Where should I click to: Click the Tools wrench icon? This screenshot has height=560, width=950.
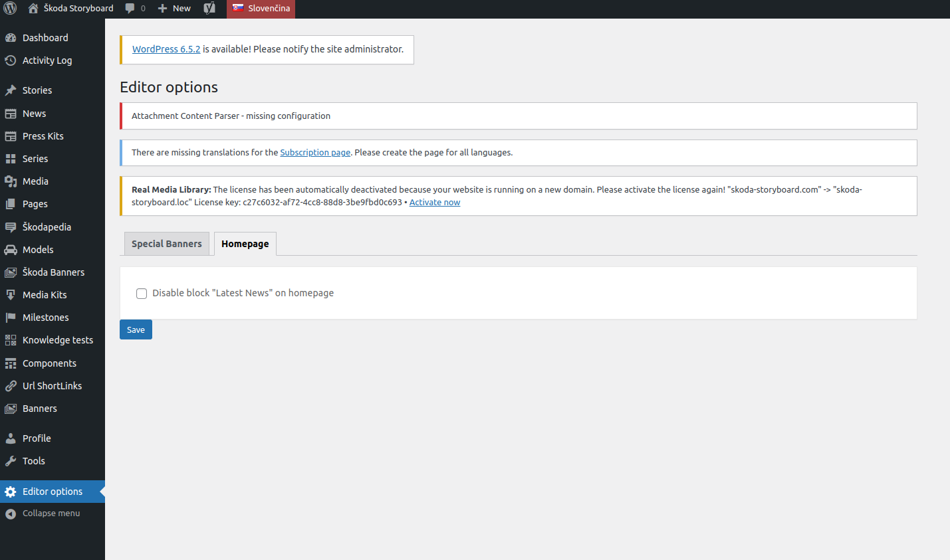[x=11, y=461]
